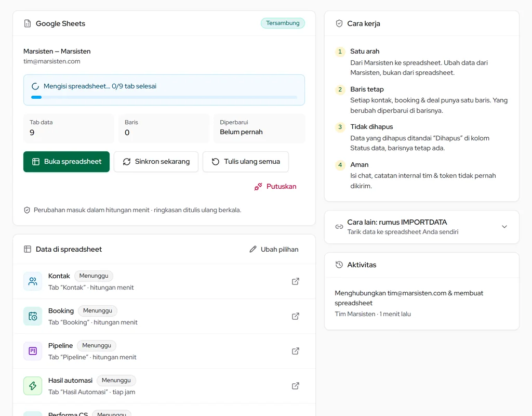The image size is (532, 416).
Task: Click the Menunggu badge next to Kontak
Action: (94, 276)
